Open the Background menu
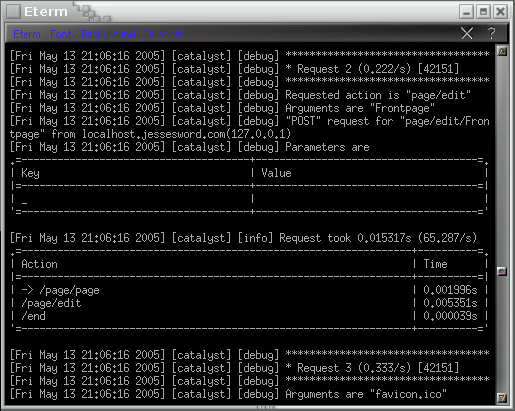This screenshot has width=515, height=411. pos(108,34)
